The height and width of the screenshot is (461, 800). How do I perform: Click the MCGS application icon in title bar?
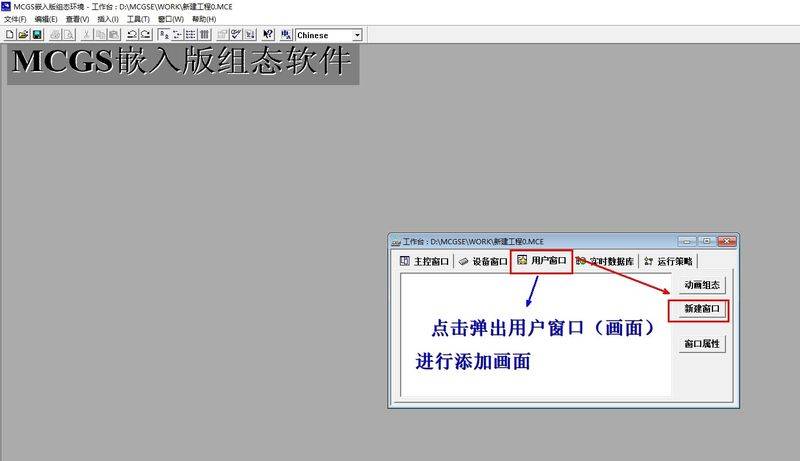pyautogui.click(x=6, y=6)
